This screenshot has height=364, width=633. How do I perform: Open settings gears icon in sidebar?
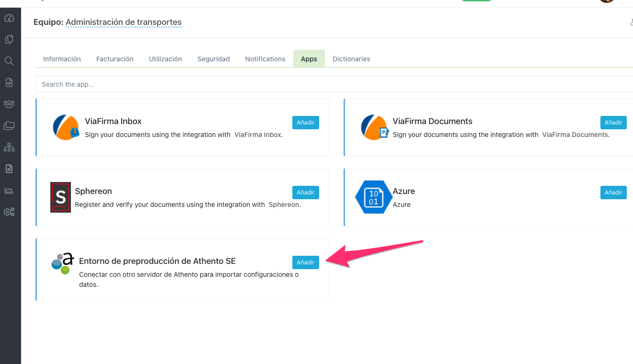click(9, 212)
